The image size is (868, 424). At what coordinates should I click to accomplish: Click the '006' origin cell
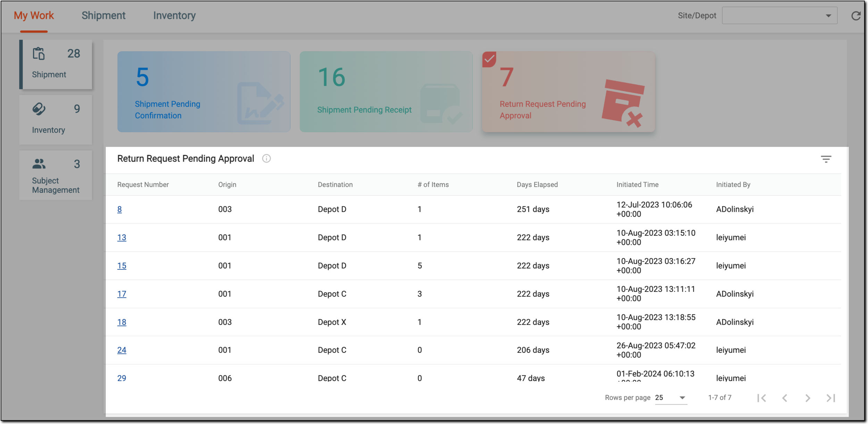pos(225,378)
